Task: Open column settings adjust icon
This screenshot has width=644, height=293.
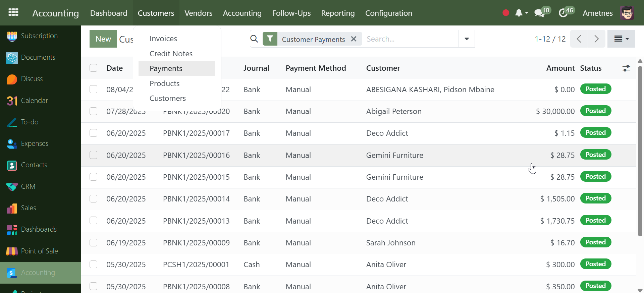Action: pos(626,68)
